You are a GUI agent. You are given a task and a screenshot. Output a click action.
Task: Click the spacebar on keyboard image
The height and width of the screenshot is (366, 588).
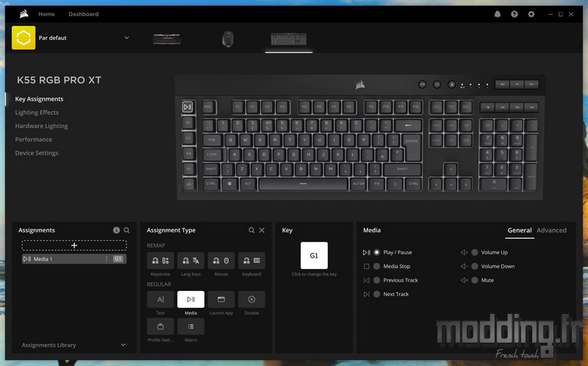tap(303, 184)
